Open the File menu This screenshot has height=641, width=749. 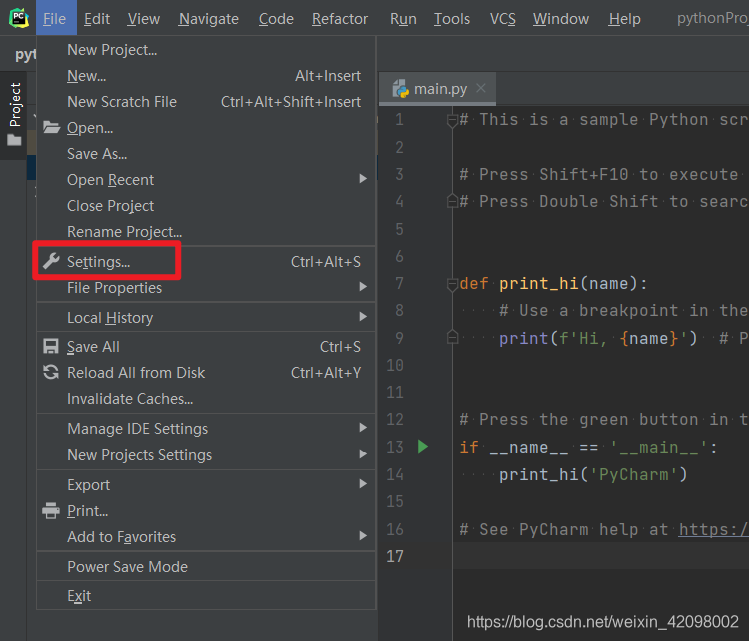tap(55, 19)
